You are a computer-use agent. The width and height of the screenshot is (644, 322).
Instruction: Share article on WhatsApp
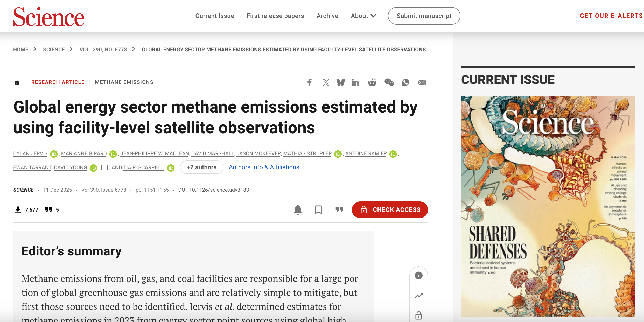[x=405, y=82]
